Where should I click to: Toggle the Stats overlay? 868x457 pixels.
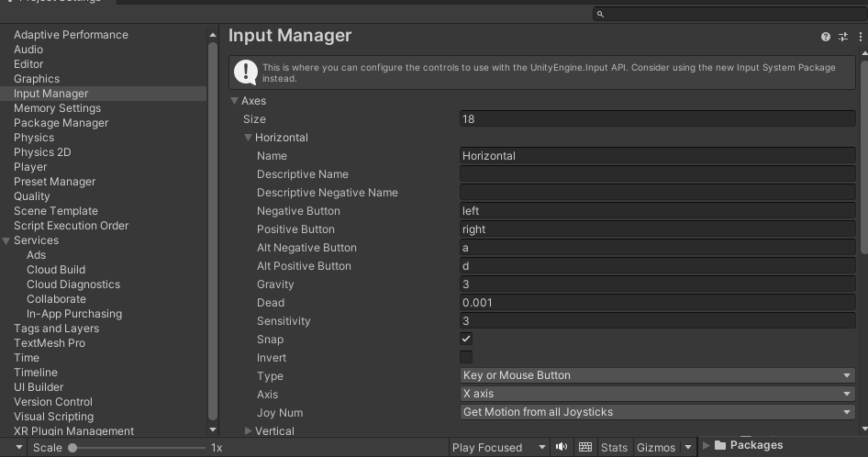[614, 447]
